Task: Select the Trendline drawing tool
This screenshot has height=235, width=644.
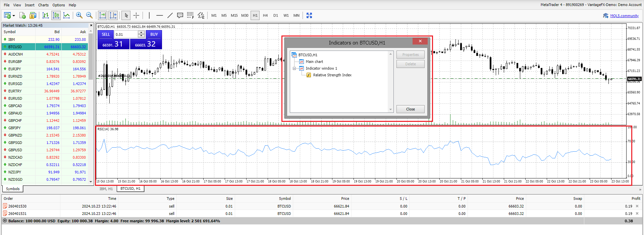Action: (x=170, y=15)
